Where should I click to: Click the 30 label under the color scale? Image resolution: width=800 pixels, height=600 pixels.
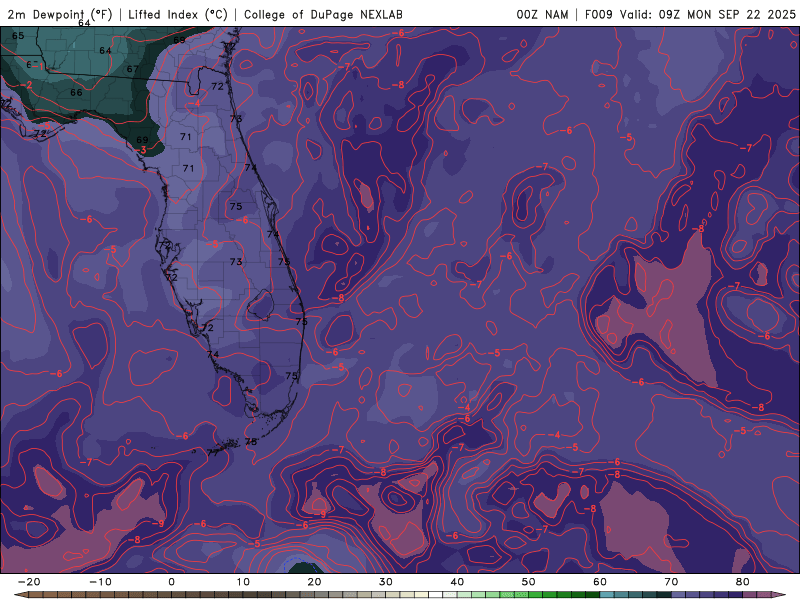pos(386,582)
